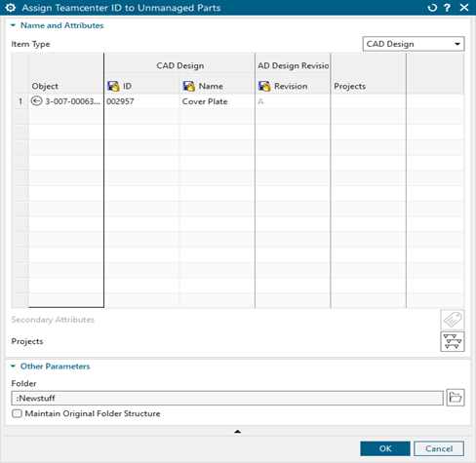
Task: Click the lock icon beside ID column
Action: (113, 86)
